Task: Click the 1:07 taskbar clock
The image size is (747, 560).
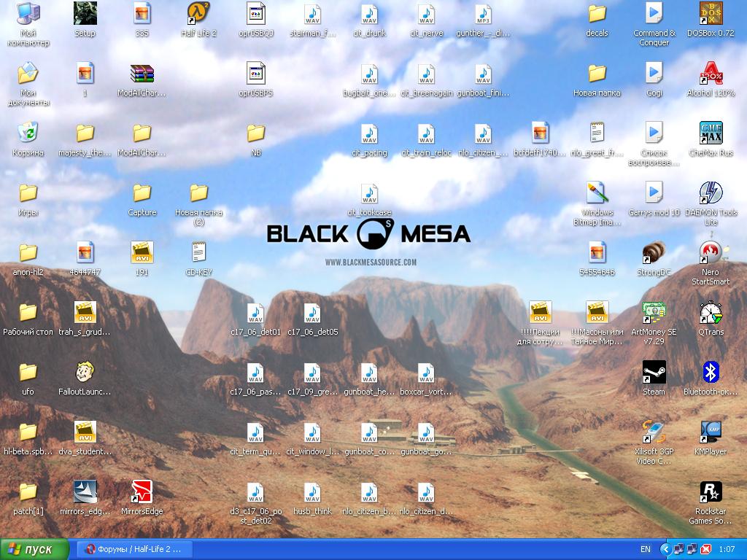Action: pyautogui.click(x=727, y=549)
